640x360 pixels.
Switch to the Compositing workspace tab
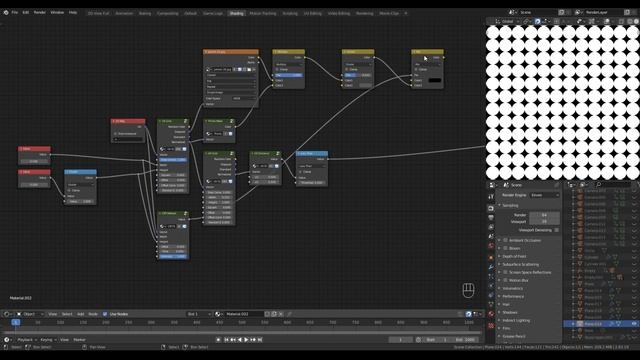[168, 13]
